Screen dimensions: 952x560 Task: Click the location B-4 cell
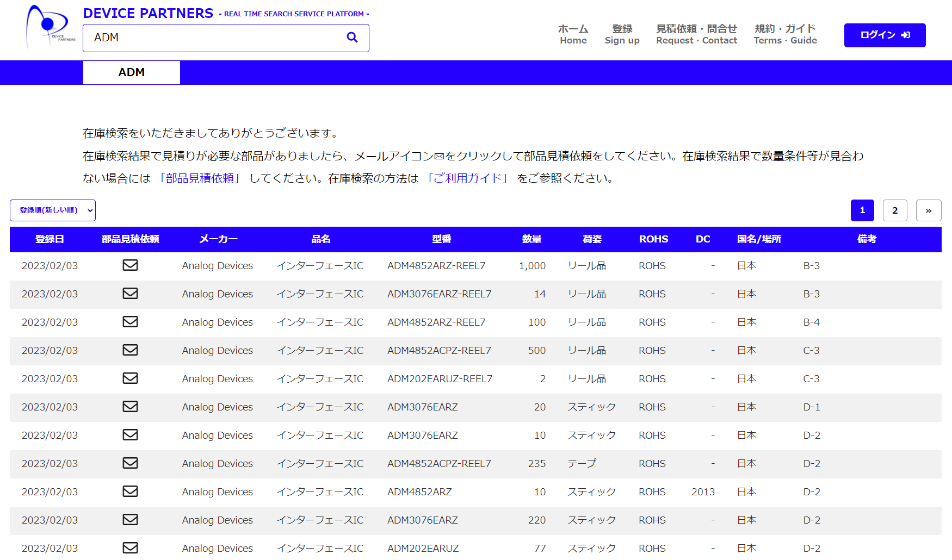[x=811, y=322]
